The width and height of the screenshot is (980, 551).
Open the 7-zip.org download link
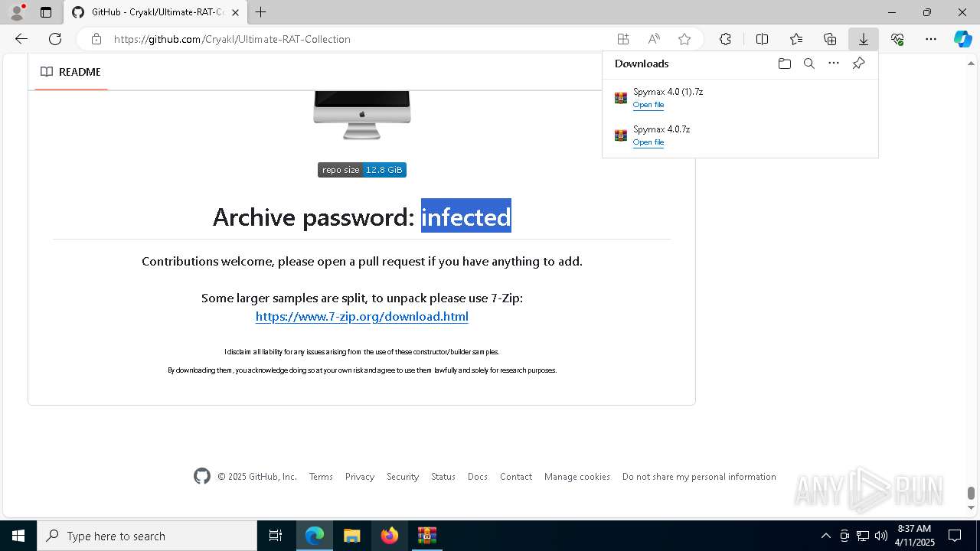pyautogui.click(x=362, y=316)
